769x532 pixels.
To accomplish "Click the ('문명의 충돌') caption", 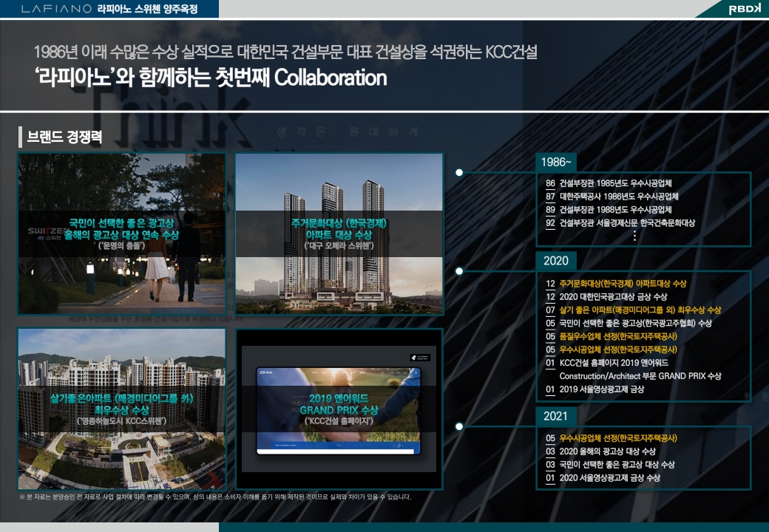I will (x=121, y=246).
